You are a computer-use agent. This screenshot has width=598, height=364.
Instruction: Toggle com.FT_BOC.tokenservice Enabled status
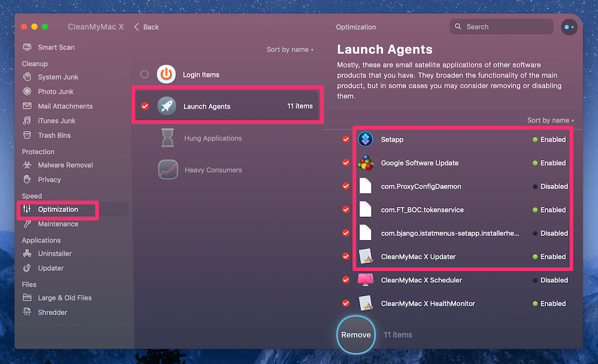pos(549,210)
